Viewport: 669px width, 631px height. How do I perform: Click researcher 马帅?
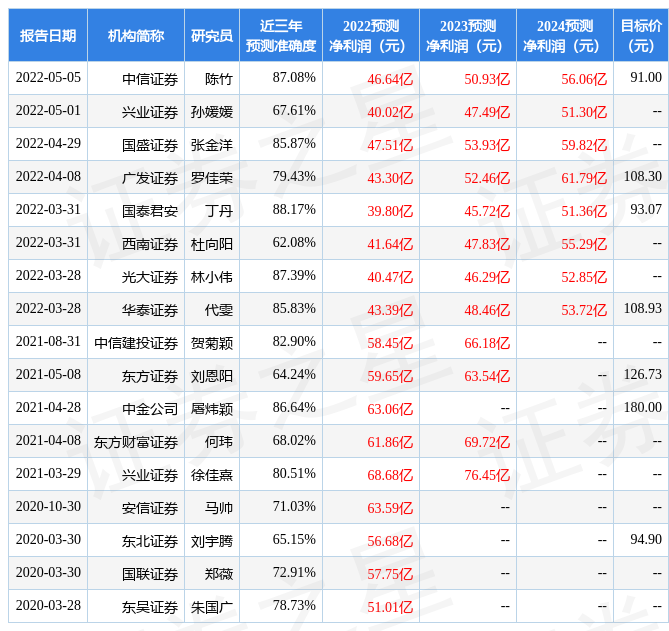(219, 508)
